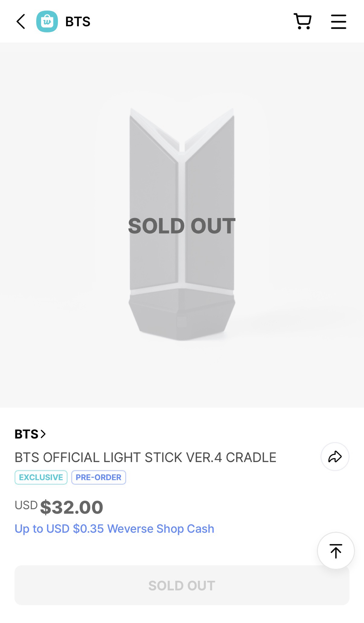Tap the PRE-ORDER badge
The image size is (364, 623).
(x=98, y=477)
